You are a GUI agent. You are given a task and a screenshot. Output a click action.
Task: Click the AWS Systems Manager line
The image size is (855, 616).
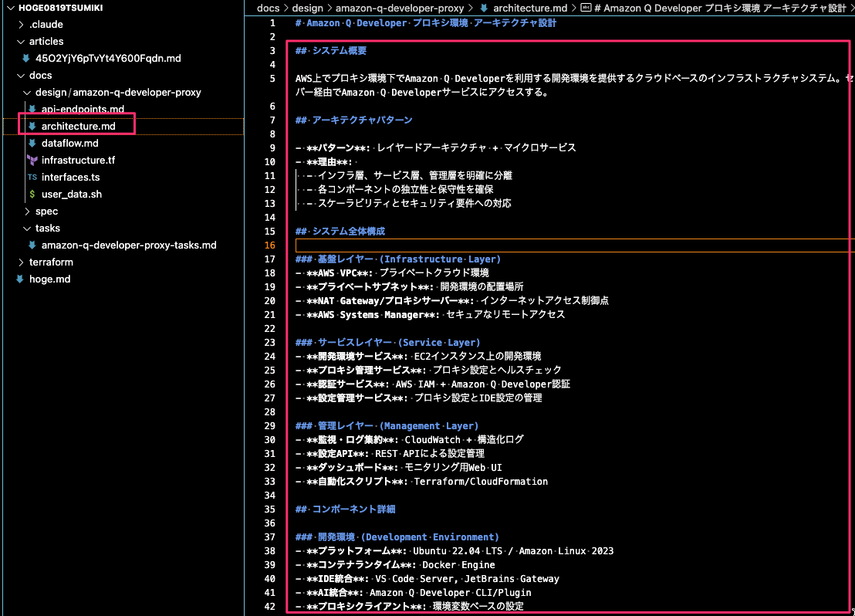pos(431,315)
